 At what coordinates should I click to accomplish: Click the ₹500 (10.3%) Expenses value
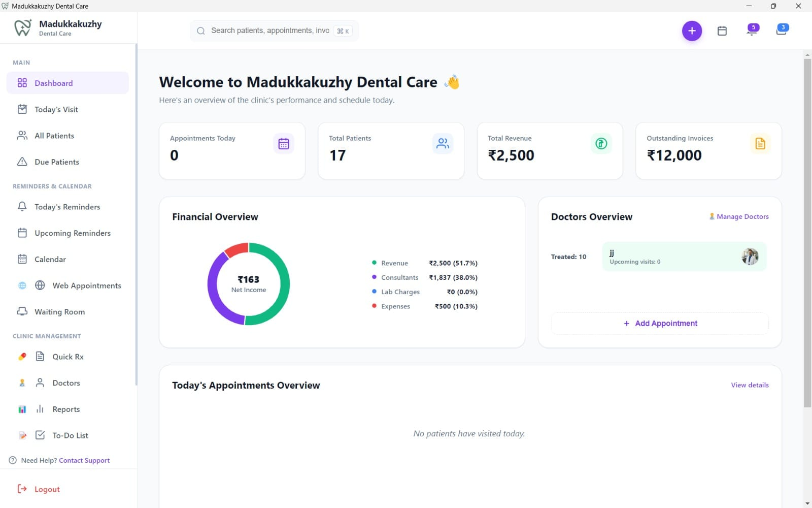(x=456, y=306)
